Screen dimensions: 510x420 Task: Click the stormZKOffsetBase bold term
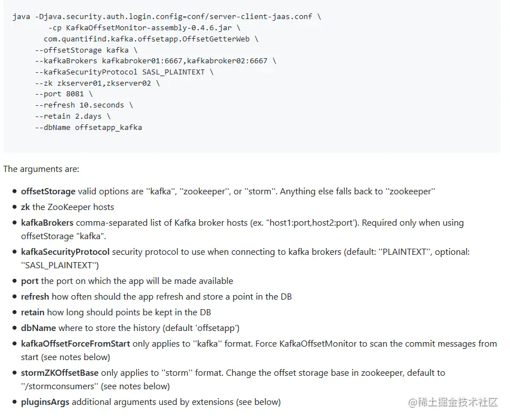60,373
